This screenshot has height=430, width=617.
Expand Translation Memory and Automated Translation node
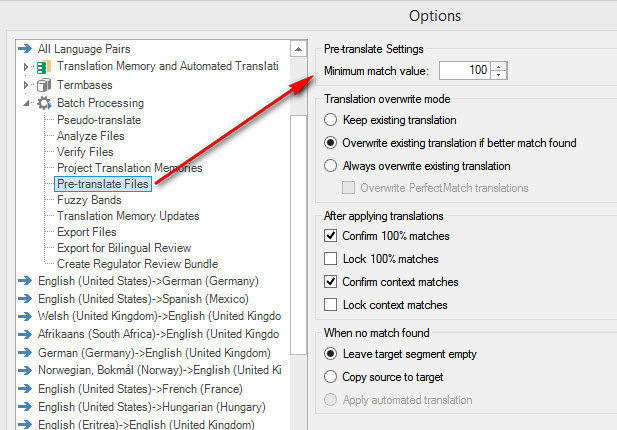26,67
